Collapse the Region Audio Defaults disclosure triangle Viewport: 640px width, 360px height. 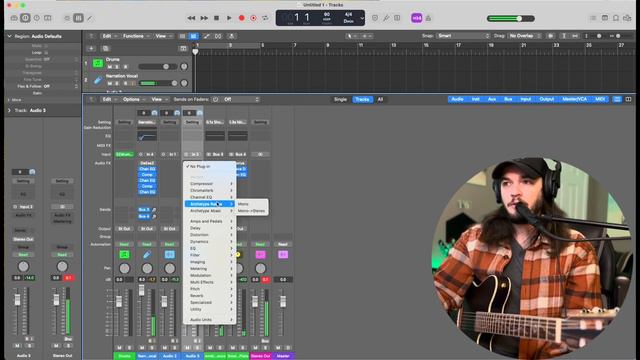pos(9,36)
